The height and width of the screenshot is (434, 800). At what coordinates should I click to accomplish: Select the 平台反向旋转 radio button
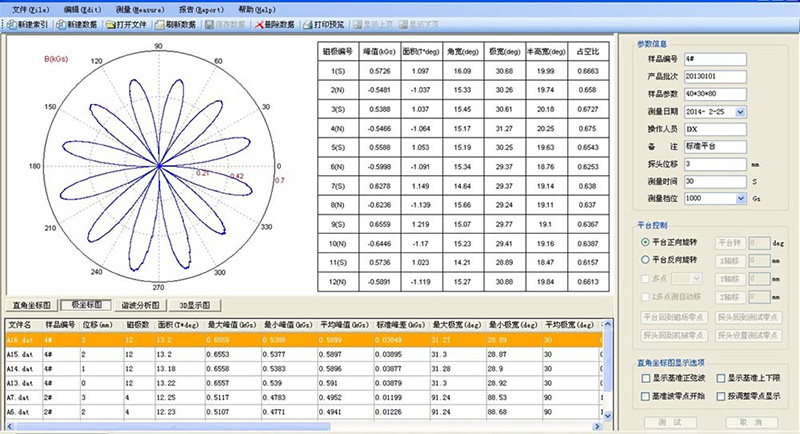click(x=645, y=260)
